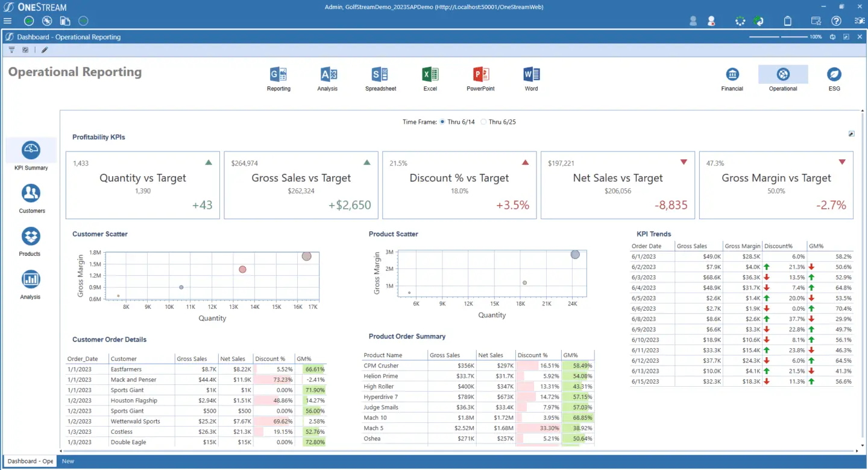Open the Products sidebar page
868x470 pixels.
point(31,236)
